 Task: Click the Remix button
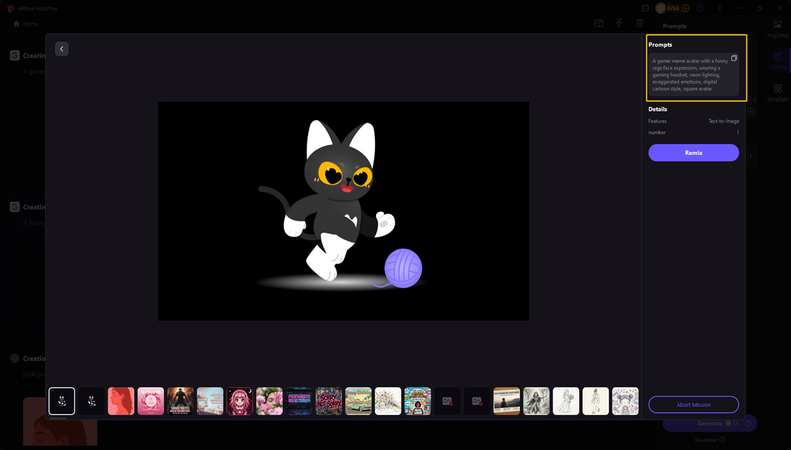(693, 153)
